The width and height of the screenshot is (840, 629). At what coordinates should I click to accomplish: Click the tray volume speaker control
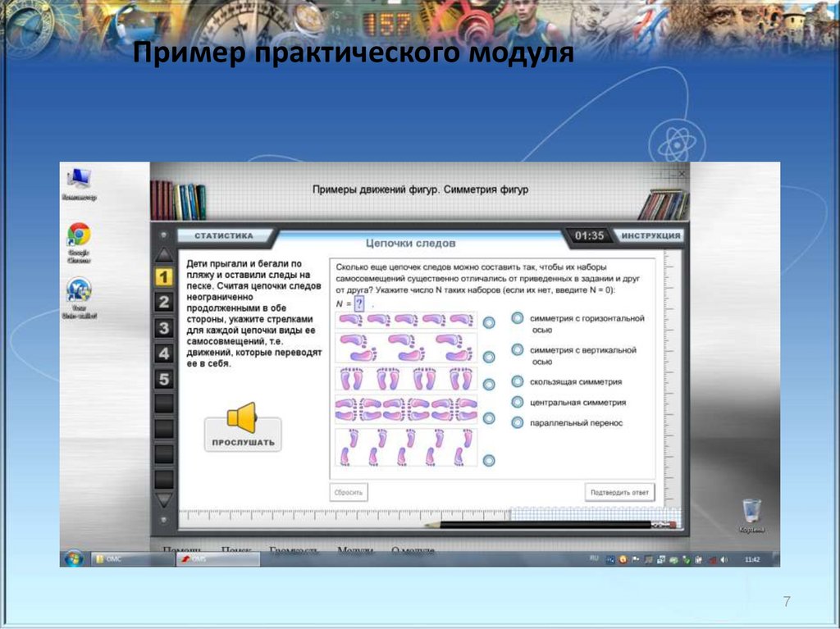point(722,559)
